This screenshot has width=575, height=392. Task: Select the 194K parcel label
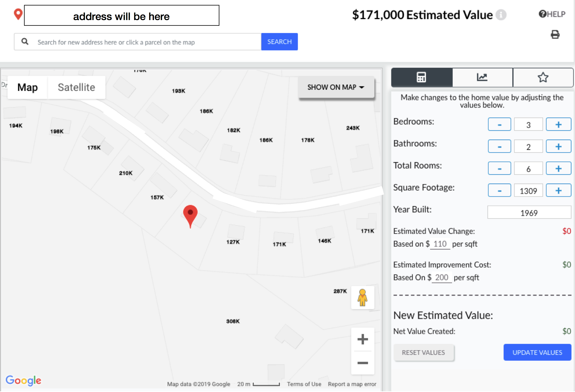[16, 126]
